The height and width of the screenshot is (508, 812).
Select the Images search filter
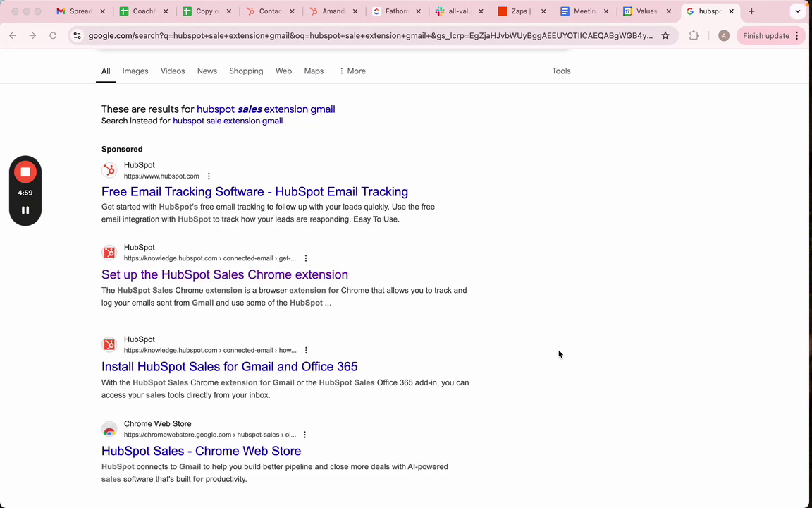[135, 71]
